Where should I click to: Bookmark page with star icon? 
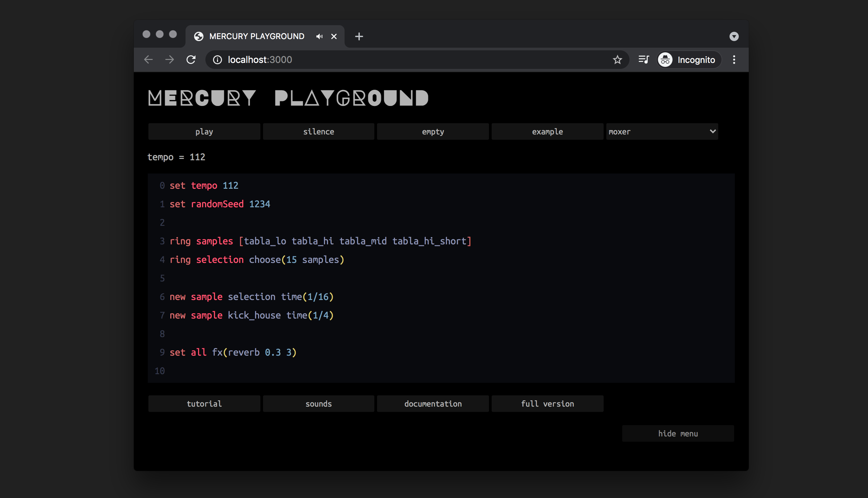(x=617, y=60)
